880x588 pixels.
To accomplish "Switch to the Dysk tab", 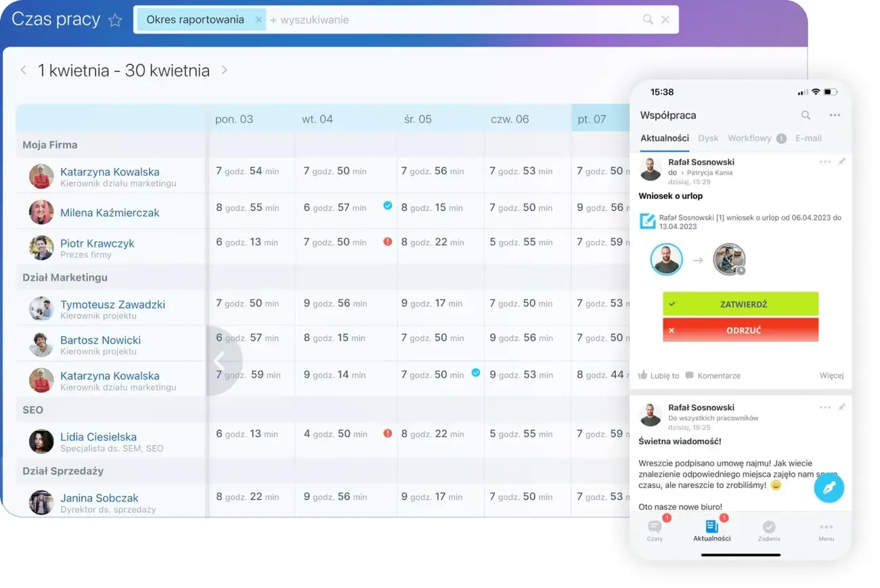I will pos(708,138).
